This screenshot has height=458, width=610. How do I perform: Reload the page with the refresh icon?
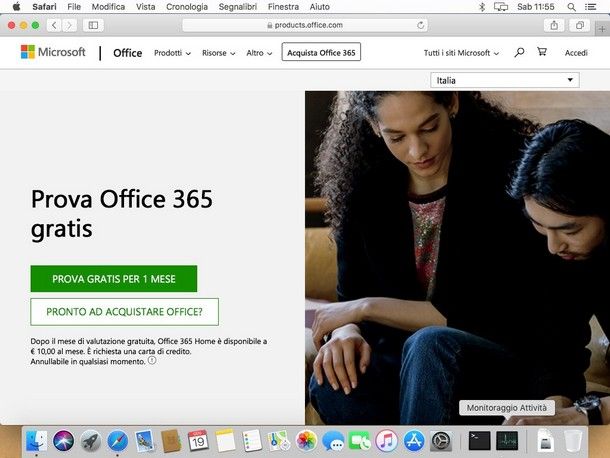click(x=420, y=25)
